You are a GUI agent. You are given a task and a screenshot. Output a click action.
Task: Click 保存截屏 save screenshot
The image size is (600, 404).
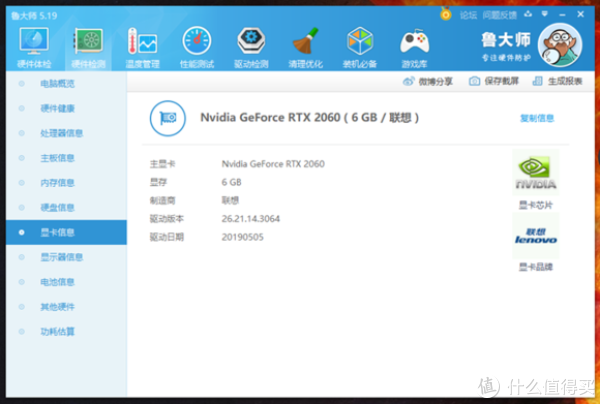(494, 81)
